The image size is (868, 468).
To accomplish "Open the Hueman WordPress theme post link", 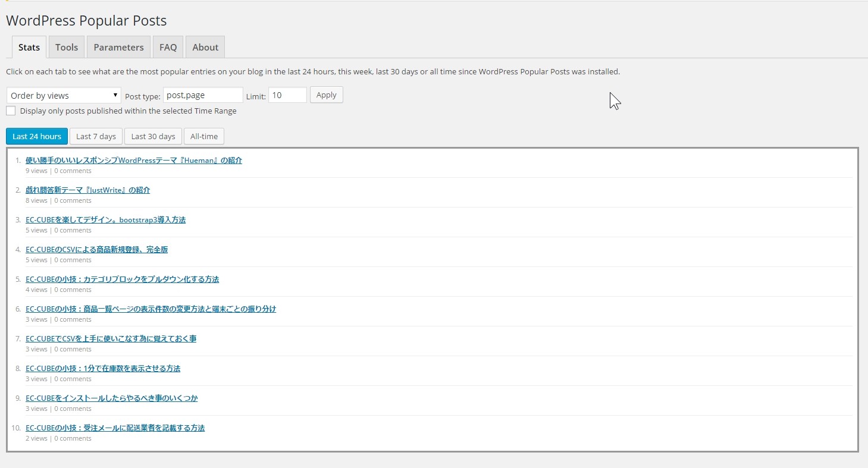I will point(134,161).
